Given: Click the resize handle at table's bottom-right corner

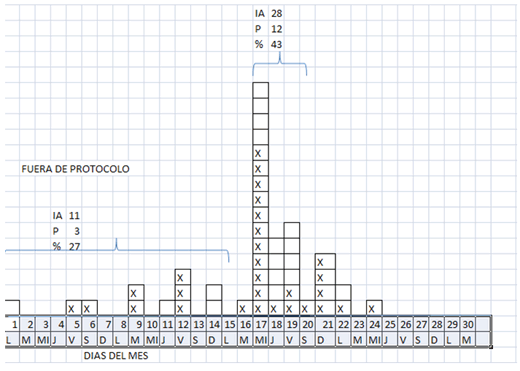Looking at the screenshot, I should (x=491, y=347).
